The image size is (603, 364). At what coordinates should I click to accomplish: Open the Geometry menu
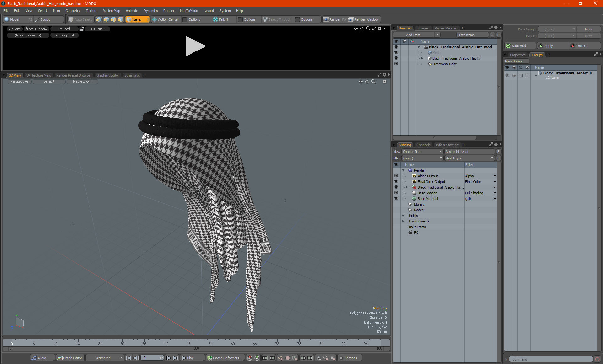click(73, 11)
